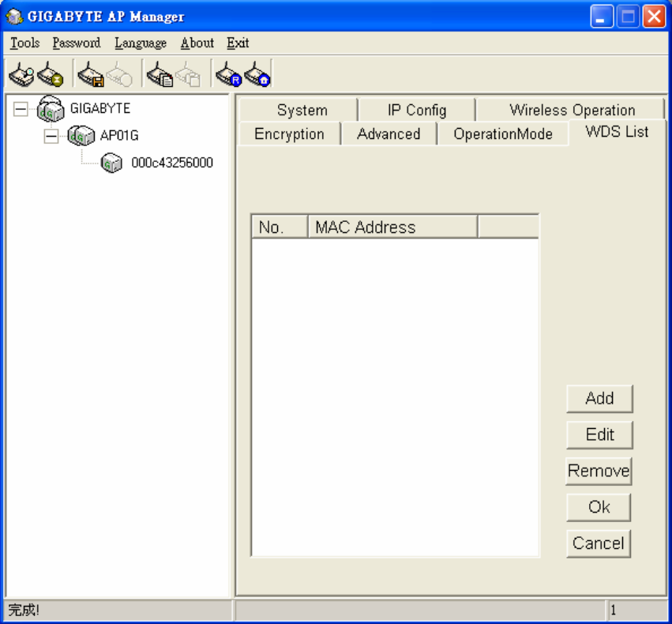This screenshot has height=624, width=672.
Task: Click the MAC Address column header
Action: coord(392,227)
